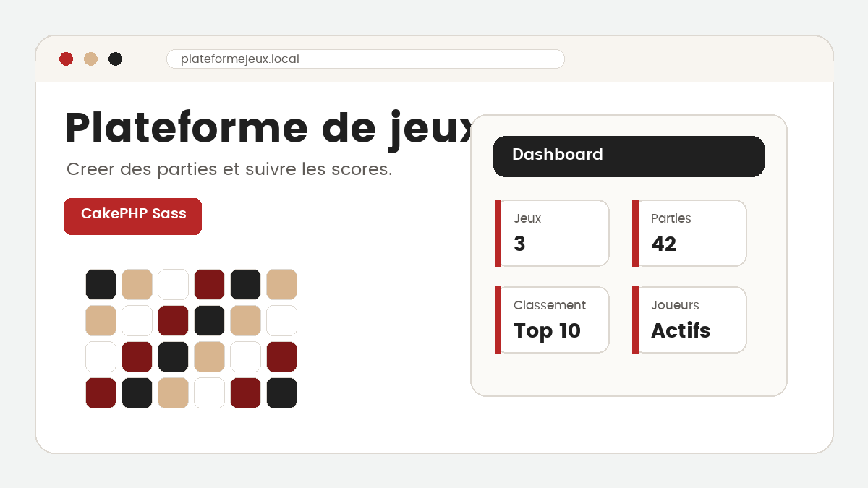Select the Joueurs Actifs card
This screenshot has height=488, width=868.
click(689, 320)
